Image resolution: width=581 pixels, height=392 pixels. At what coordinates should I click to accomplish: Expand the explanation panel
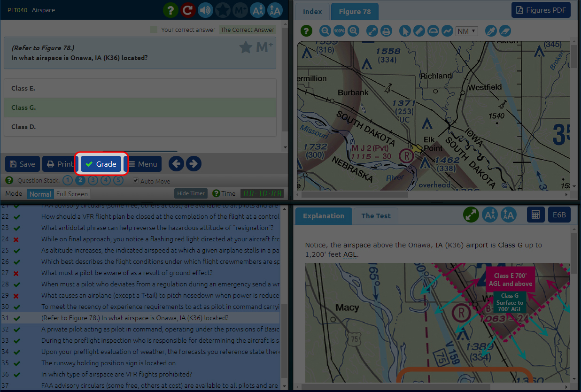pyautogui.click(x=471, y=215)
